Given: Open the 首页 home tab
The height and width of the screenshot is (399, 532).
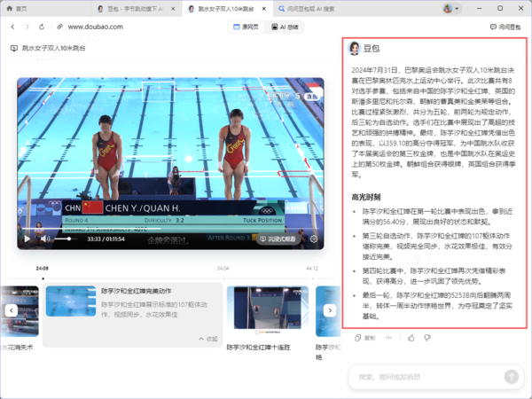Looking at the screenshot, I should [16, 9].
